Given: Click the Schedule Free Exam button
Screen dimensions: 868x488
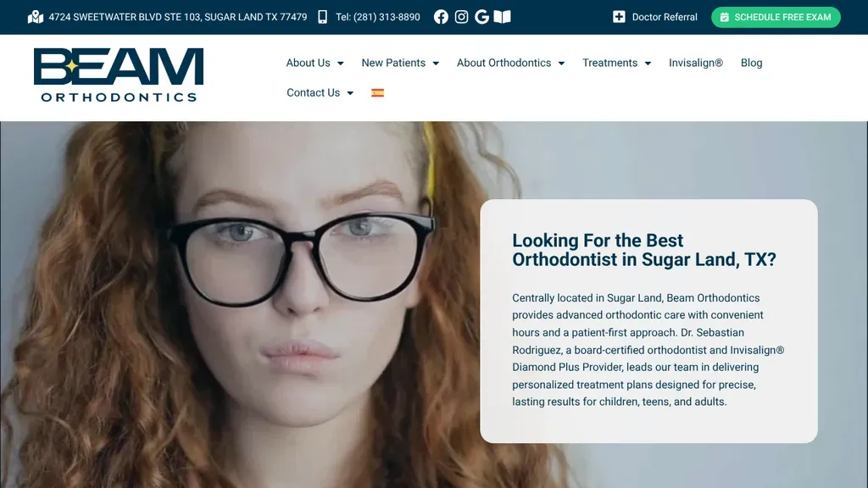Looking at the screenshot, I should coord(776,17).
